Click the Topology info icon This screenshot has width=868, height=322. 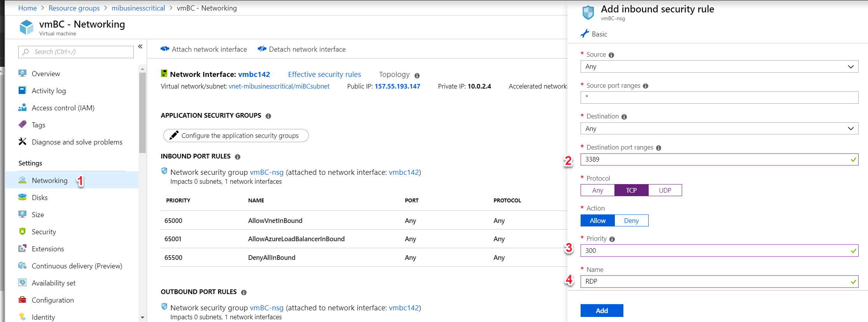pos(417,76)
